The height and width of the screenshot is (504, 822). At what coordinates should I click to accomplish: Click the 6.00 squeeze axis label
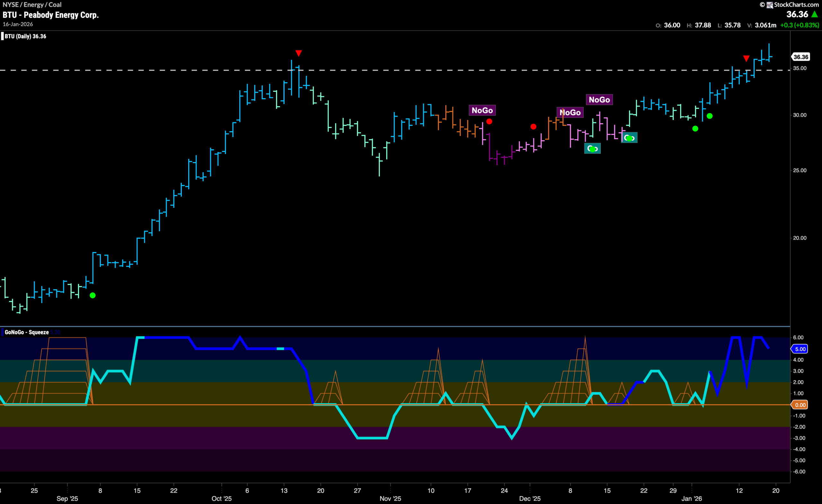(x=798, y=338)
